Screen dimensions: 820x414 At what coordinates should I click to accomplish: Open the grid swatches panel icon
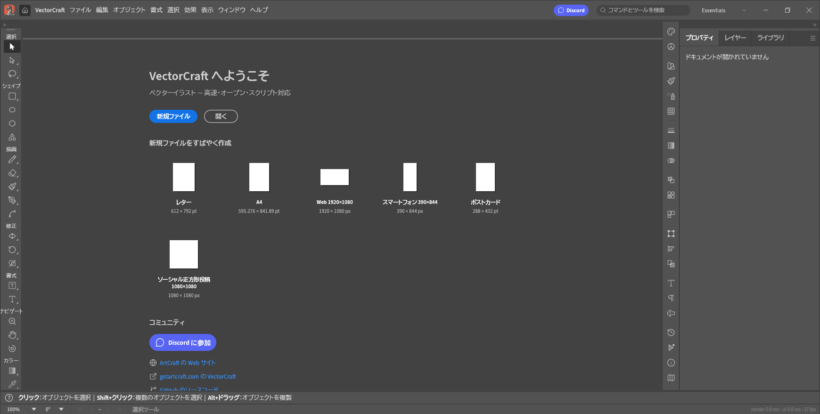pos(671,111)
